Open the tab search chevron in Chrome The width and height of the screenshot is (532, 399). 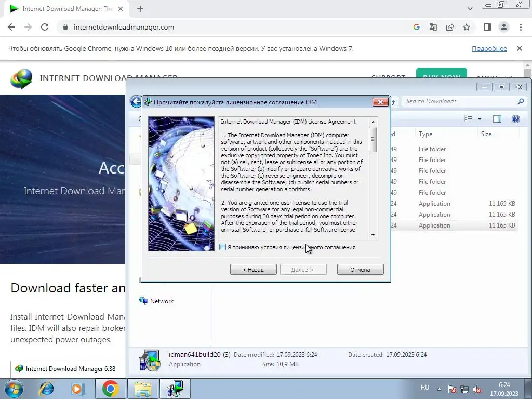coord(470,9)
